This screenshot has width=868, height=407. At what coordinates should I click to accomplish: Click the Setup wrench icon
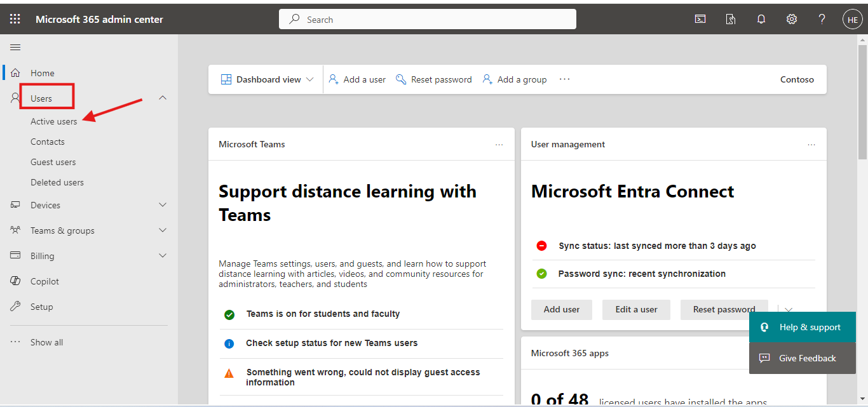click(16, 306)
